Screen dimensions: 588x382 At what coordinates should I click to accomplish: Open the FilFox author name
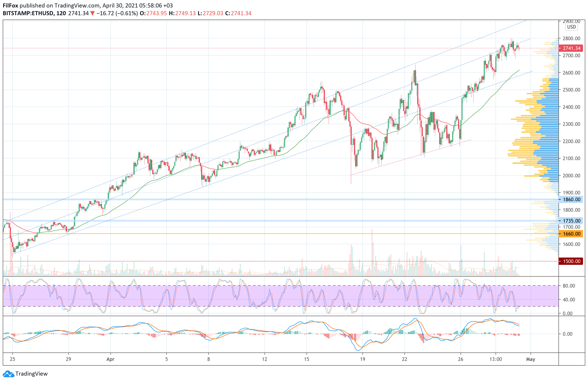click(10, 5)
